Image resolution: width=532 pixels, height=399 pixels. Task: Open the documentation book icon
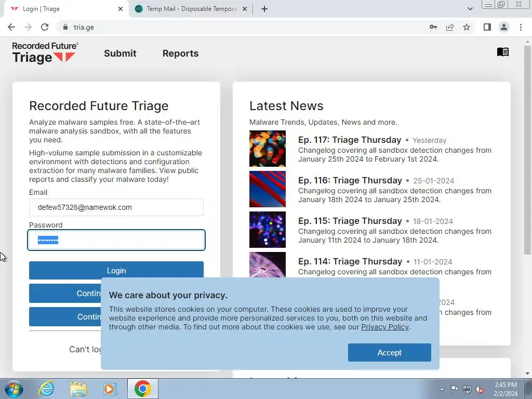502,52
